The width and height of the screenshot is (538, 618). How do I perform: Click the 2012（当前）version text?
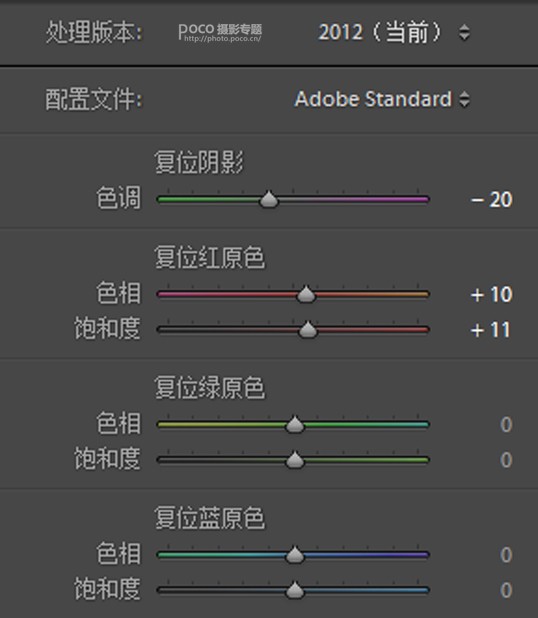tap(380, 32)
